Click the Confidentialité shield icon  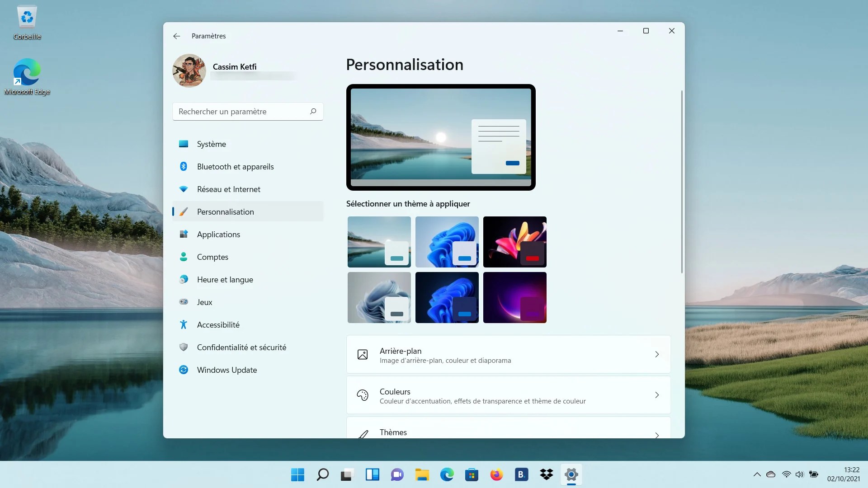184,347
